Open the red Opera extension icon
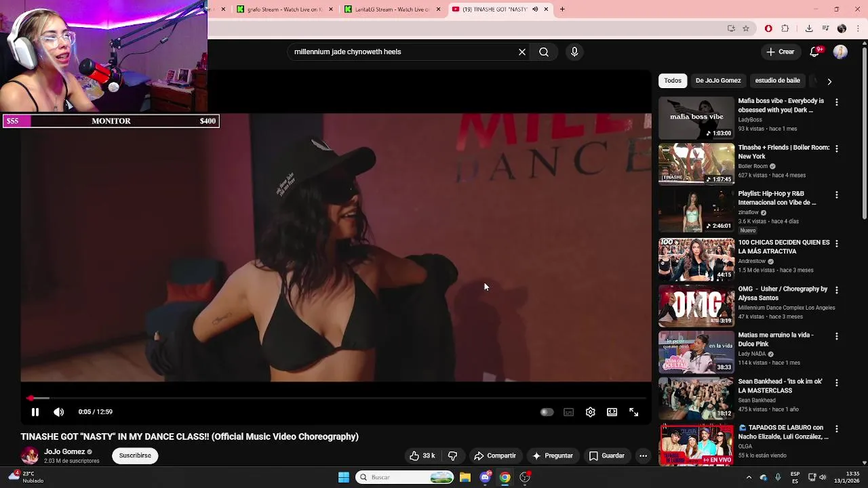The width and height of the screenshot is (868, 488). [x=768, y=28]
